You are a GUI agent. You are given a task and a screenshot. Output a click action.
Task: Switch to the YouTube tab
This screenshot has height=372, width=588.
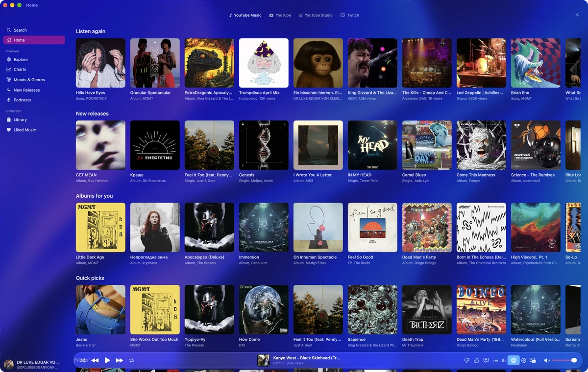280,15
